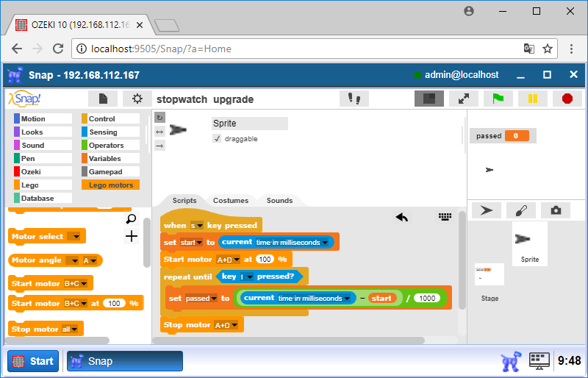Open the Sounds tab
This screenshot has height=378, width=588.
[279, 201]
